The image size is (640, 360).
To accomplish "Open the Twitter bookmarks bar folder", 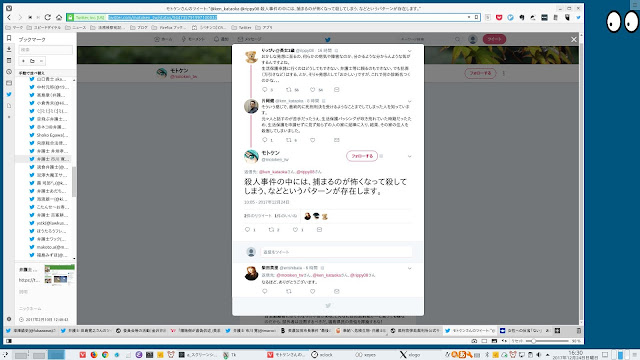I will tap(241, 28).
